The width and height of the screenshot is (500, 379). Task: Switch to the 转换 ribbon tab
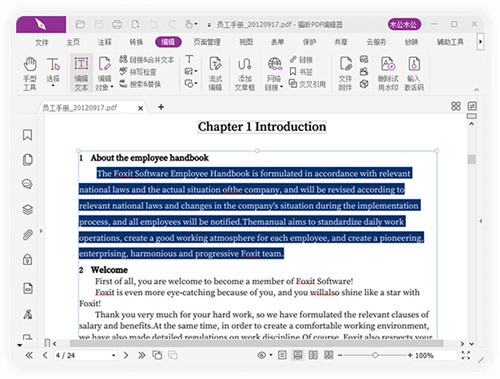[x=136, y=42]
